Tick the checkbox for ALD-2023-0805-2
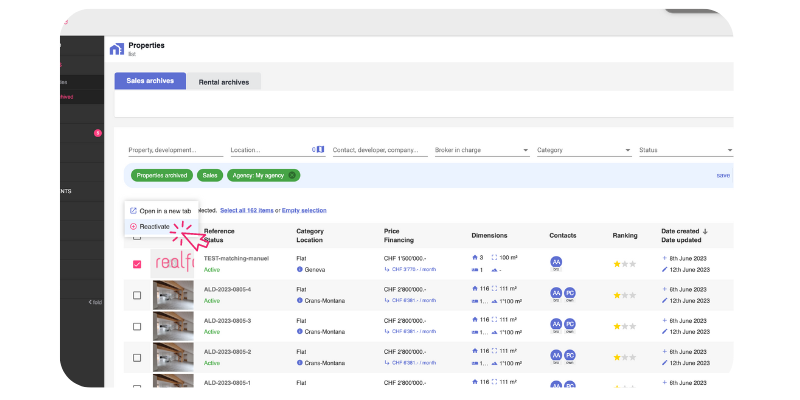The image size is (800, 400). pyautogui.click(x=137, y=357)
